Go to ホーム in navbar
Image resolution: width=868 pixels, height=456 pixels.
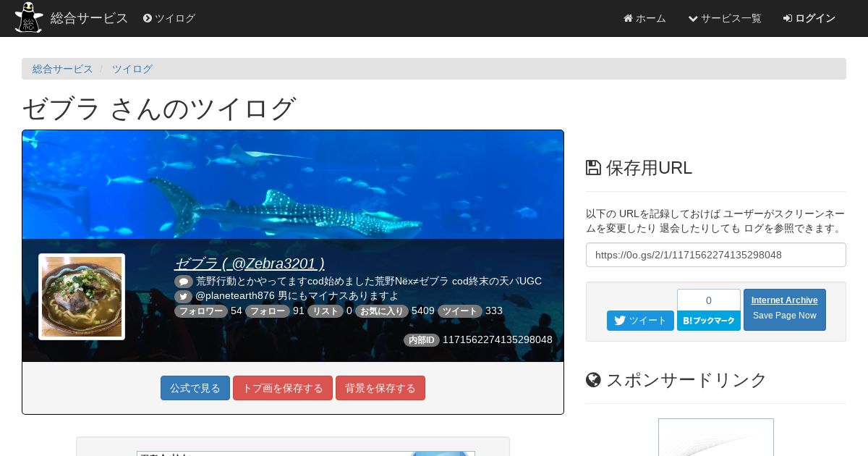[644, 18]
